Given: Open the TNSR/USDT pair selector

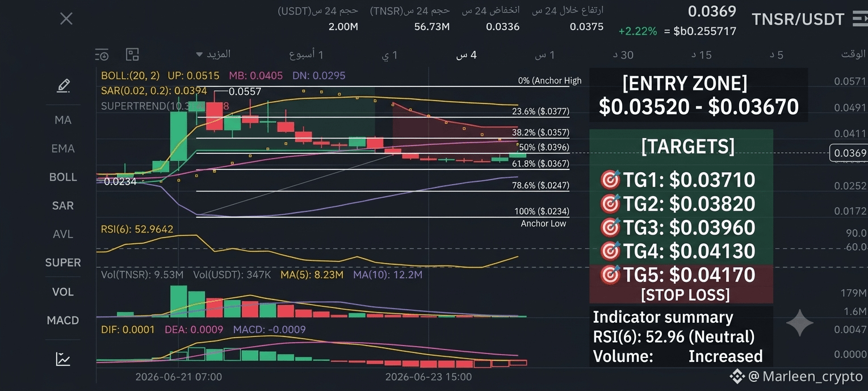Looking at the screenshot, I should (x=798, y=19).
